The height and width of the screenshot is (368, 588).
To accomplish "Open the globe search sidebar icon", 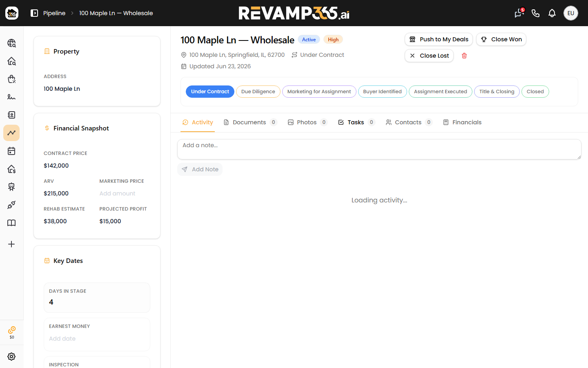I will (x=11, y=43).
